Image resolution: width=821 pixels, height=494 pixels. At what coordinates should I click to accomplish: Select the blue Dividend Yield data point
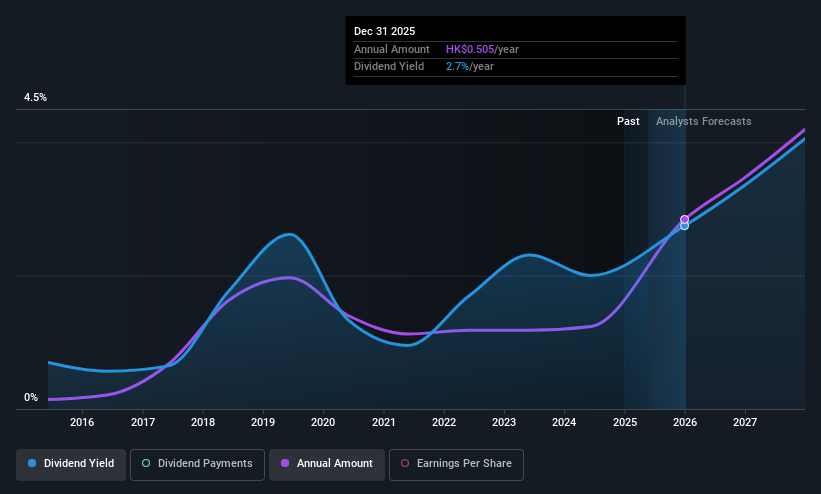point(684,226)
